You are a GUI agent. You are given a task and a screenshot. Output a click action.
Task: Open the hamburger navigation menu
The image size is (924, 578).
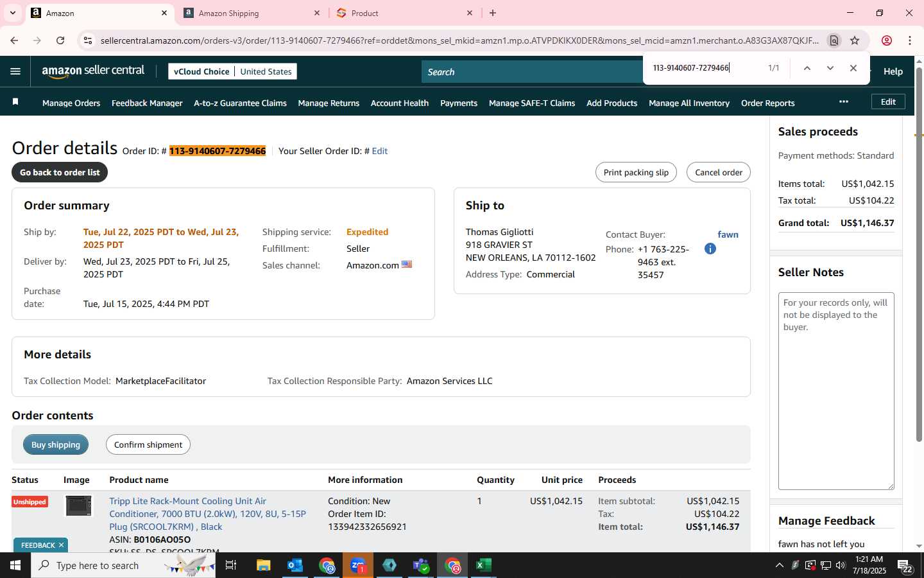(15, 71)
